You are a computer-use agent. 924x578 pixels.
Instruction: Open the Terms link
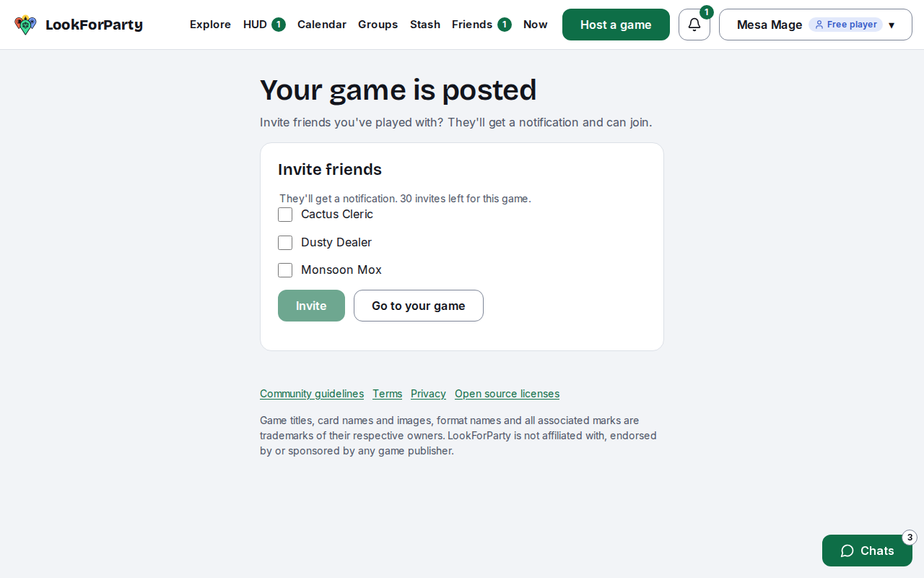click(387, 394)
